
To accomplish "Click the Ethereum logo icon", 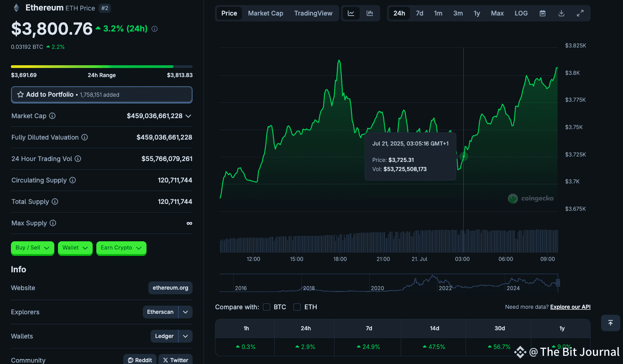I will coord(16,8).
